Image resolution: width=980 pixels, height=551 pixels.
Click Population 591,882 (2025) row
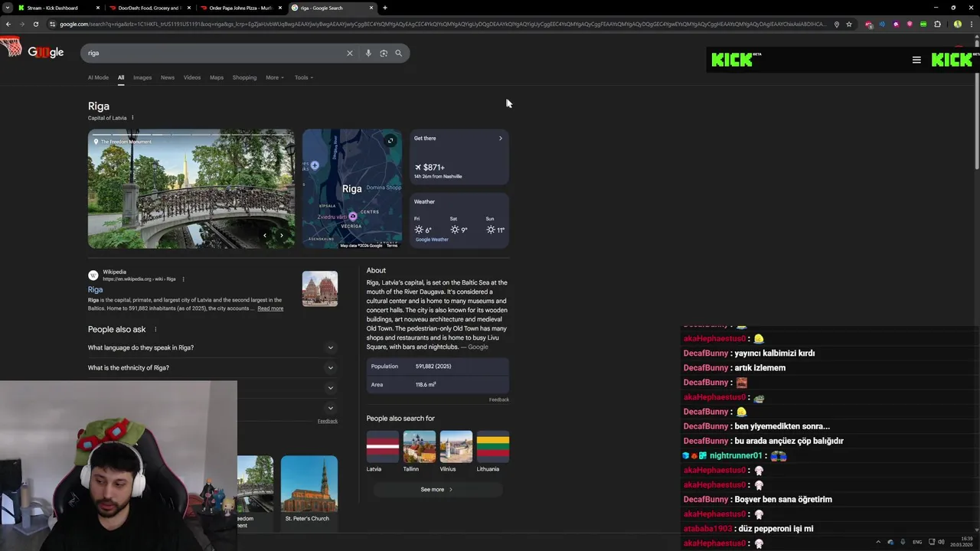coord(438,366)
